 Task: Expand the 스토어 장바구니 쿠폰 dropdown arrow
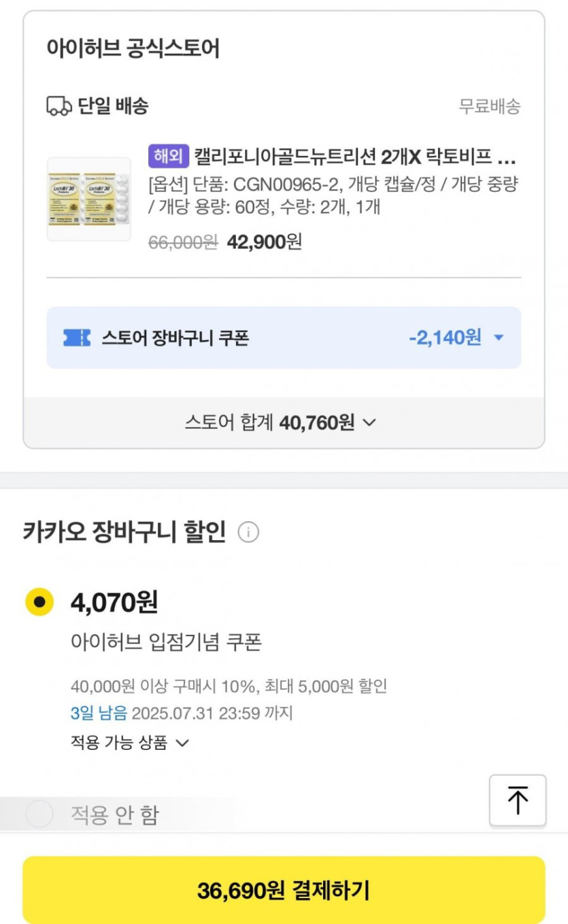499,337
